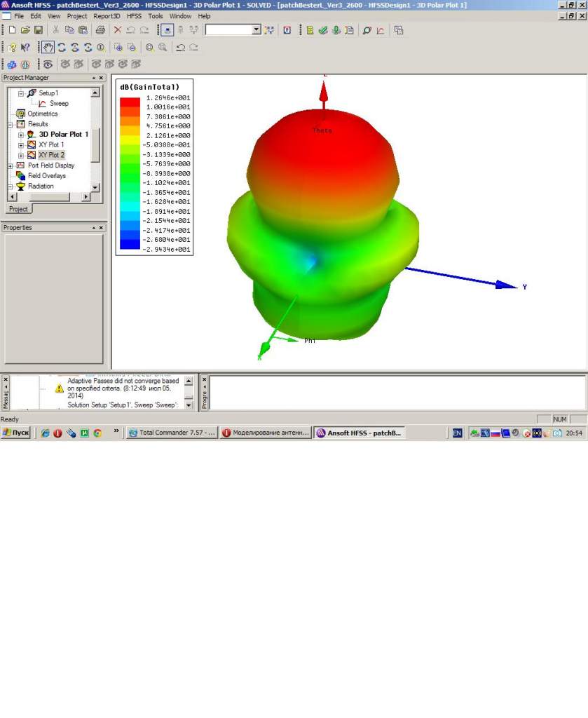Expand the XY Plot 2 node
Viewport: 588px width, 718px height.
point(20,155)
